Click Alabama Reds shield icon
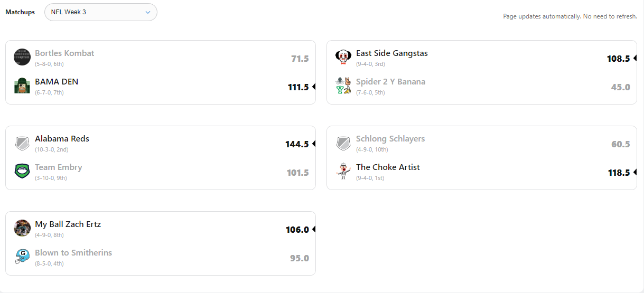The height and width of the screenshot is (293, 644). pos(22,143)
